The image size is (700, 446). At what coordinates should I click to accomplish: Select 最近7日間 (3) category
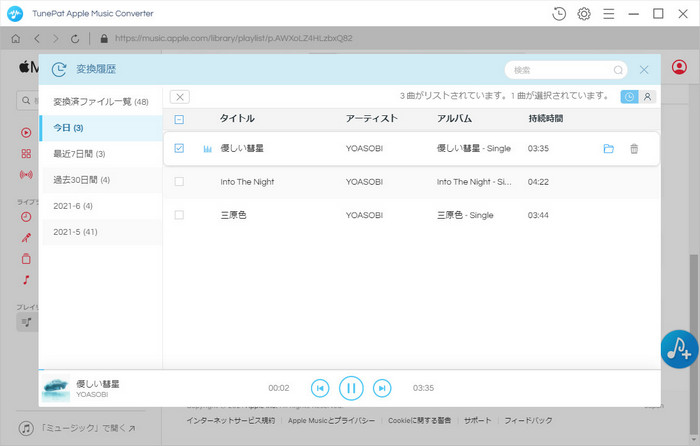(x=101, y=154)
